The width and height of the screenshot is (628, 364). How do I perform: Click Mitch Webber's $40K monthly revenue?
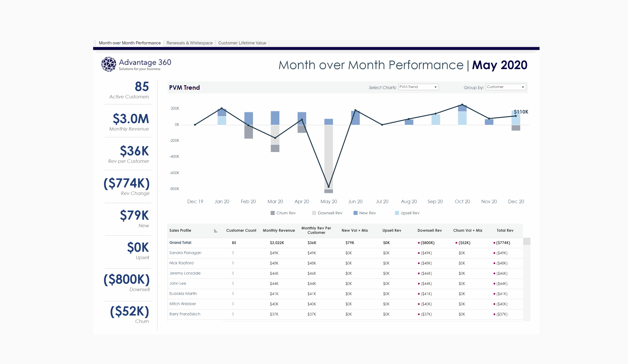point(274,304)
